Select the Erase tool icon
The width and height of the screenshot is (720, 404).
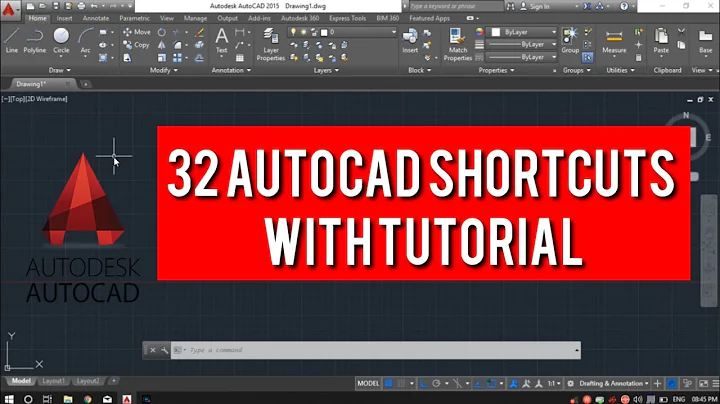199,33
